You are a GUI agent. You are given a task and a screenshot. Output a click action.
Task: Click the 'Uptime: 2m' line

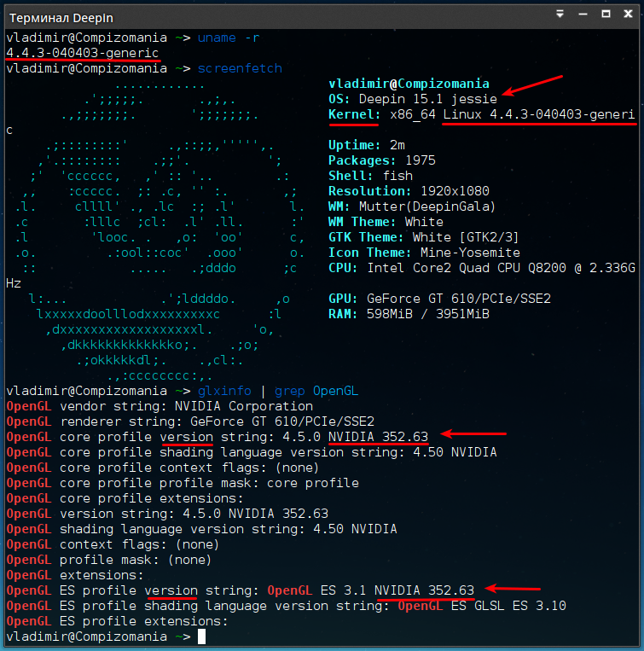click(x=367, y=145)
